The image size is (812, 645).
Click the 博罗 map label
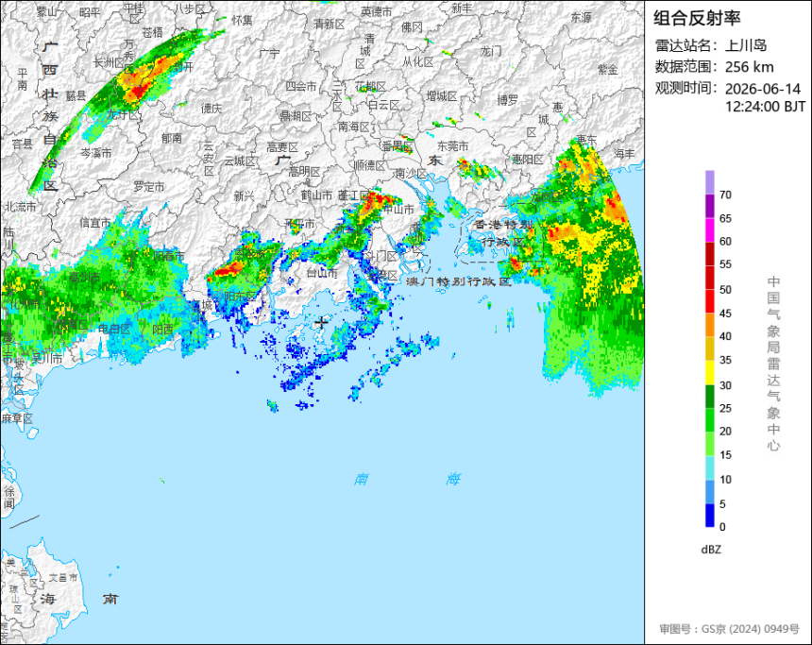tap(508, 100)
